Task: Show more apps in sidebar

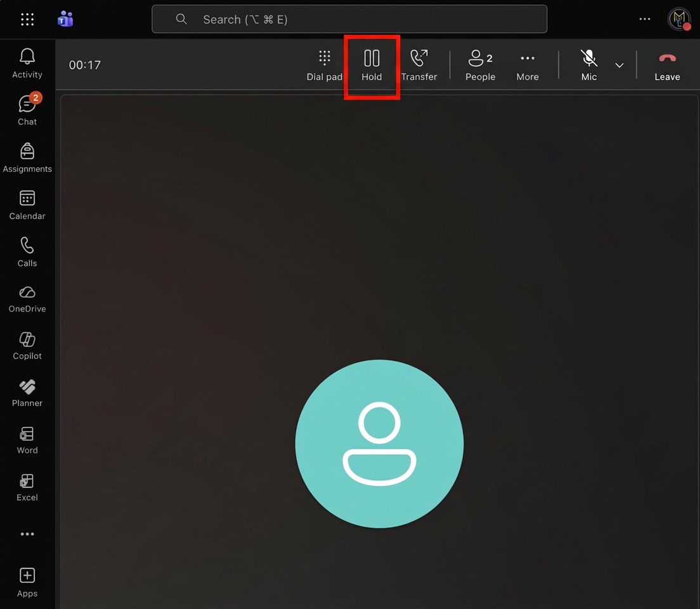Action: [27, 534]
